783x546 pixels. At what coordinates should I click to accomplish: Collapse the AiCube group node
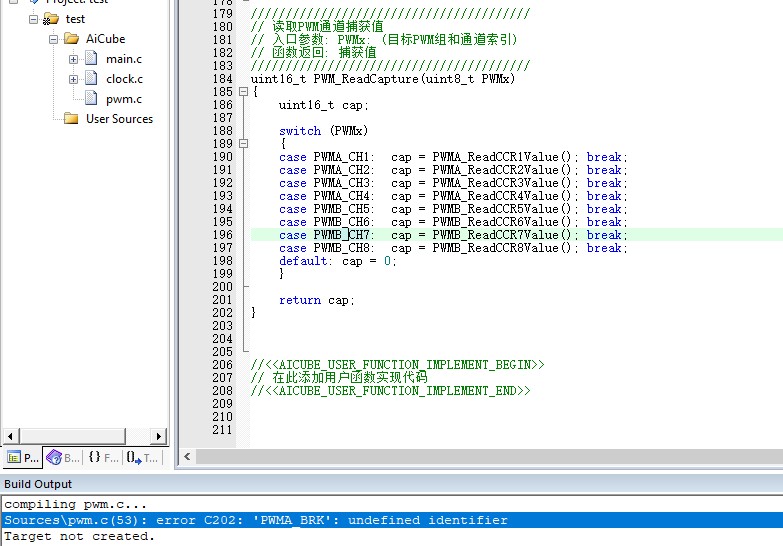click(x=53, y=39)
